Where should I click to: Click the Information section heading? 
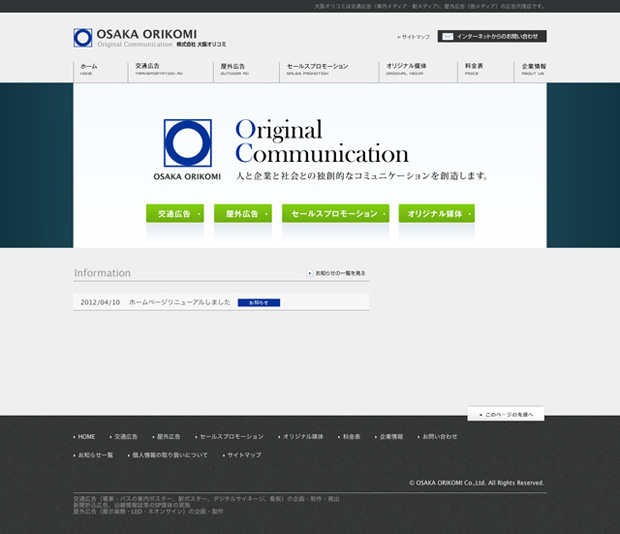click(102, 273)
